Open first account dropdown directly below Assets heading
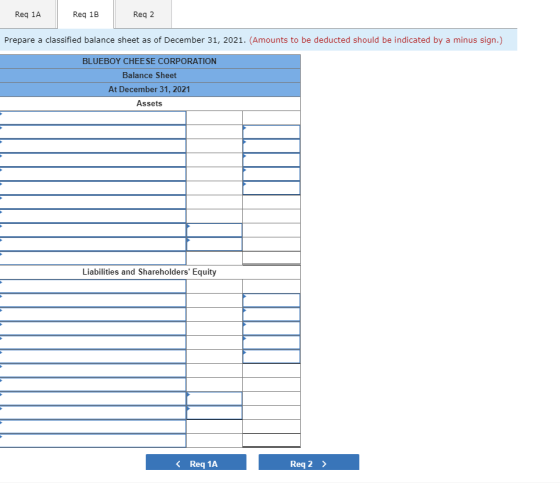This screenshot has width=560, height=484. pyautogui.click(x=93, y=118)
